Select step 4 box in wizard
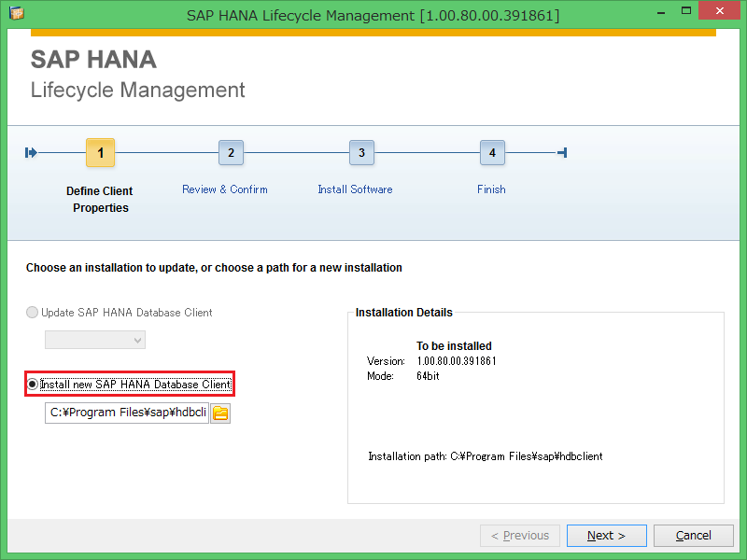This screenshot has height=560, width=747. coord(493,153)
